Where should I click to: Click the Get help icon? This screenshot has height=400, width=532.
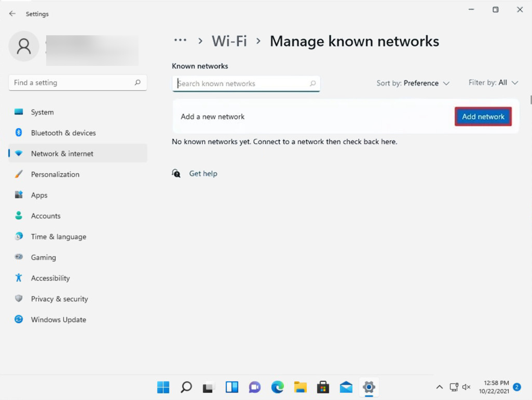176,174
